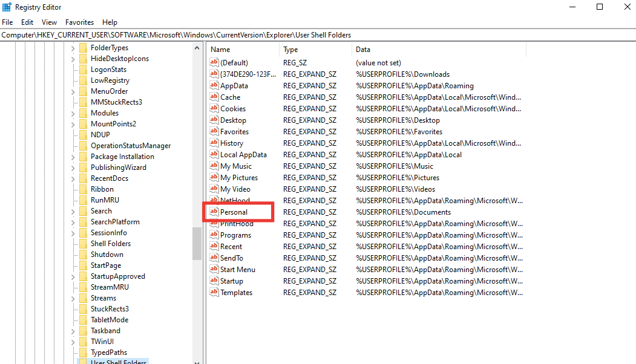Open the Favorites menu
Screen dimensions: 636x364
(x=79, y=22)
